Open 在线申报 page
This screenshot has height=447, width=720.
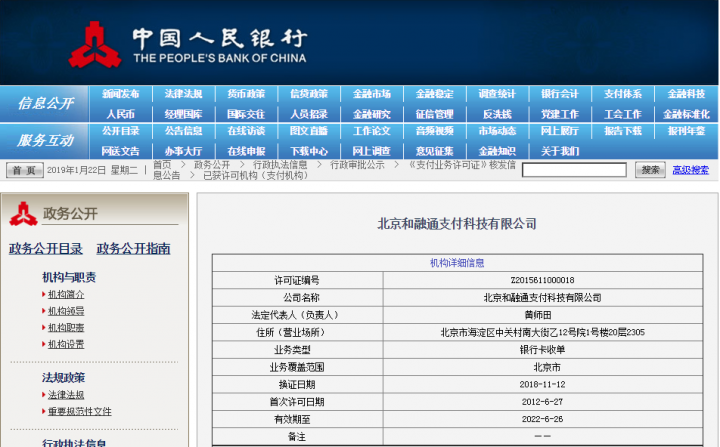(246, 151)
